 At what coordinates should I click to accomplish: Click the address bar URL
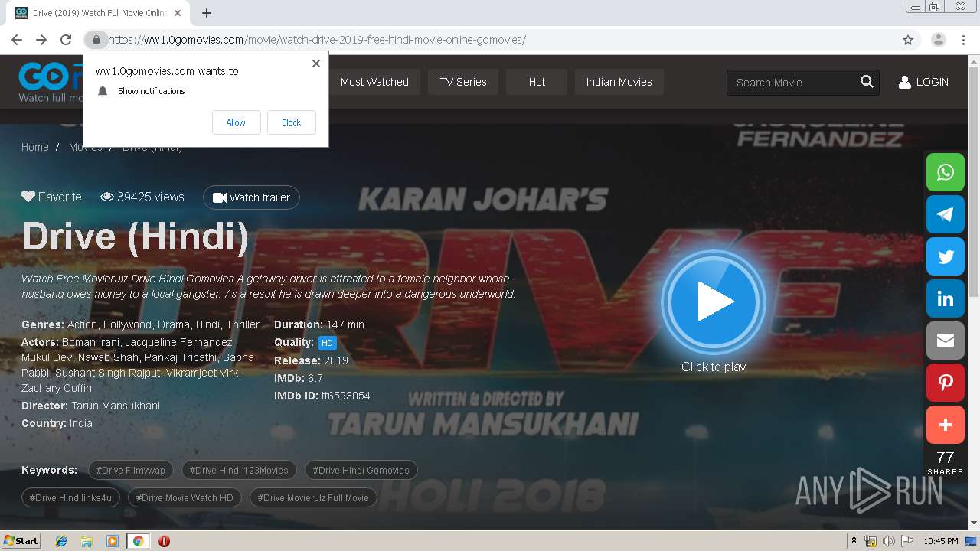(317, 40)
